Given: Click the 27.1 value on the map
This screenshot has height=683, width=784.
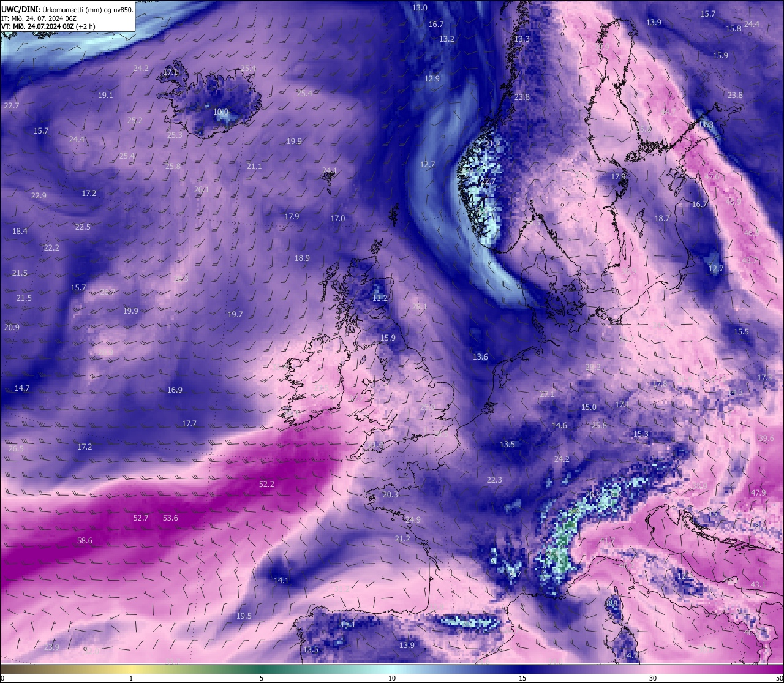Looking at the screenshot, I should [x=547, y=394].
